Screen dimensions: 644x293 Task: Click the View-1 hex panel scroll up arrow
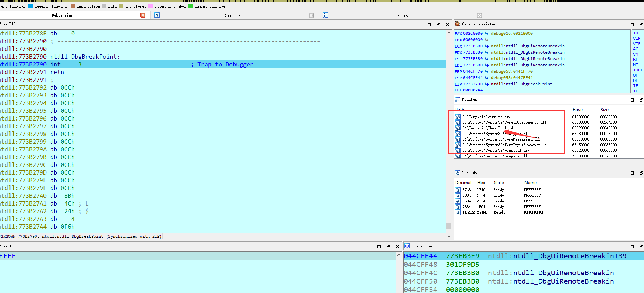398,255
